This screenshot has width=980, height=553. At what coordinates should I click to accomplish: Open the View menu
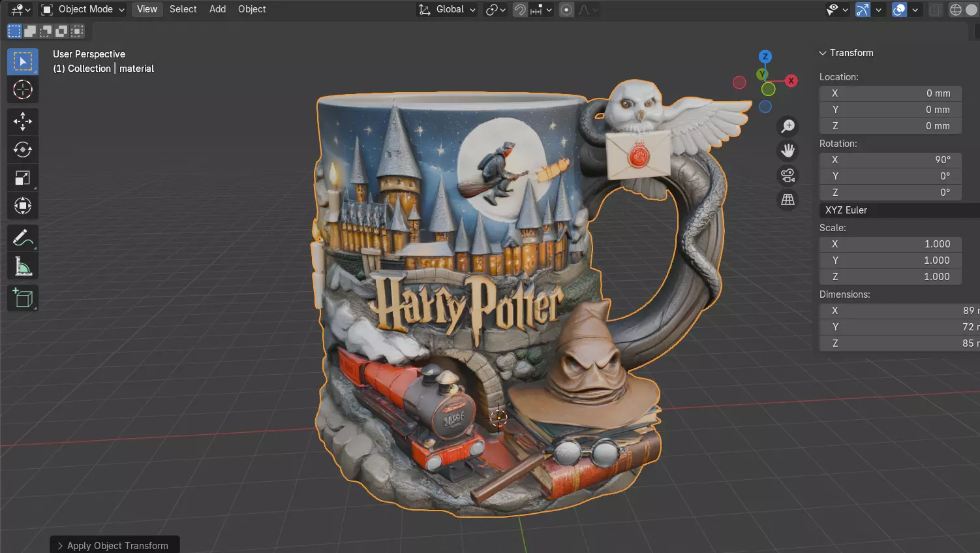(x=147, y=9)
